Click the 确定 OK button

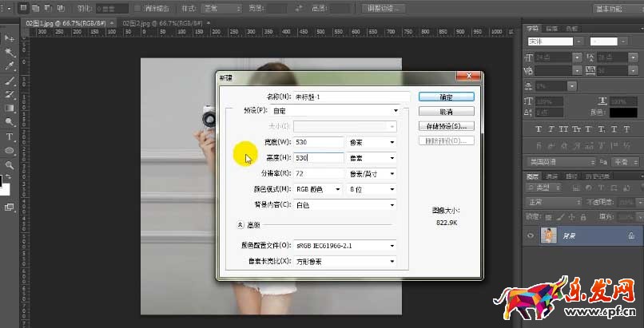(446, 97)
